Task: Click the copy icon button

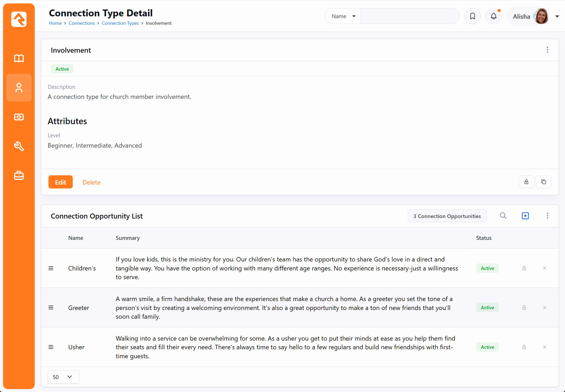Action: [x=543, y=182]
